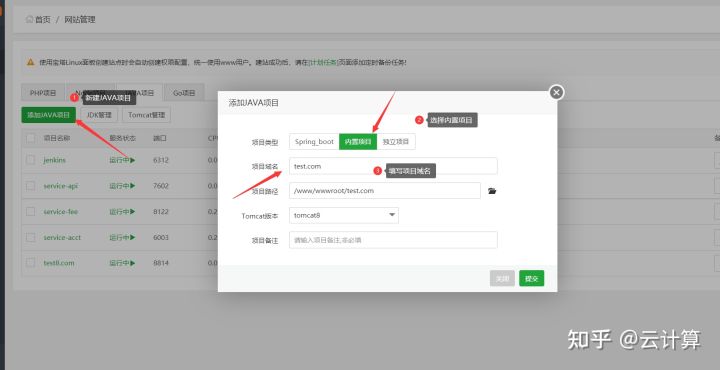
Task: Click port value 6312
Action: coord(161,160)
